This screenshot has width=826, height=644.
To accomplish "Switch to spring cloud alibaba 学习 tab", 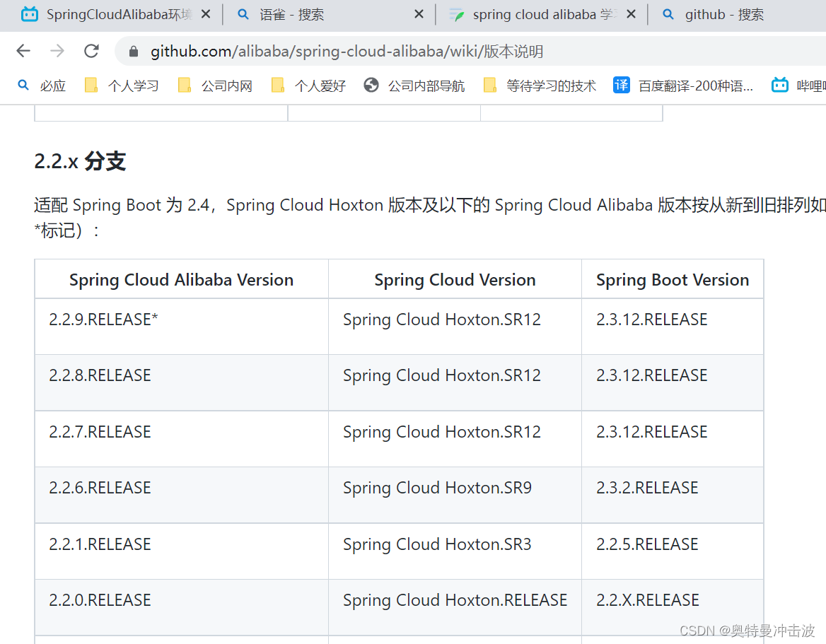I will 542,15.
